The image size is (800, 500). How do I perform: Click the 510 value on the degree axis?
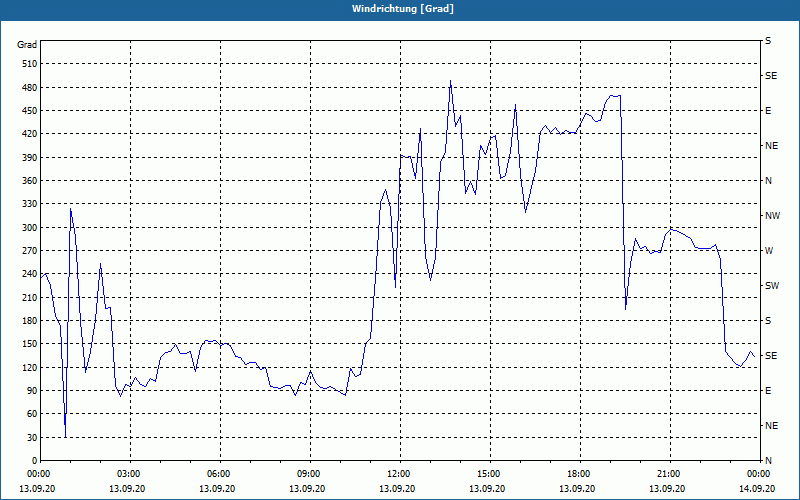(31, 64)
